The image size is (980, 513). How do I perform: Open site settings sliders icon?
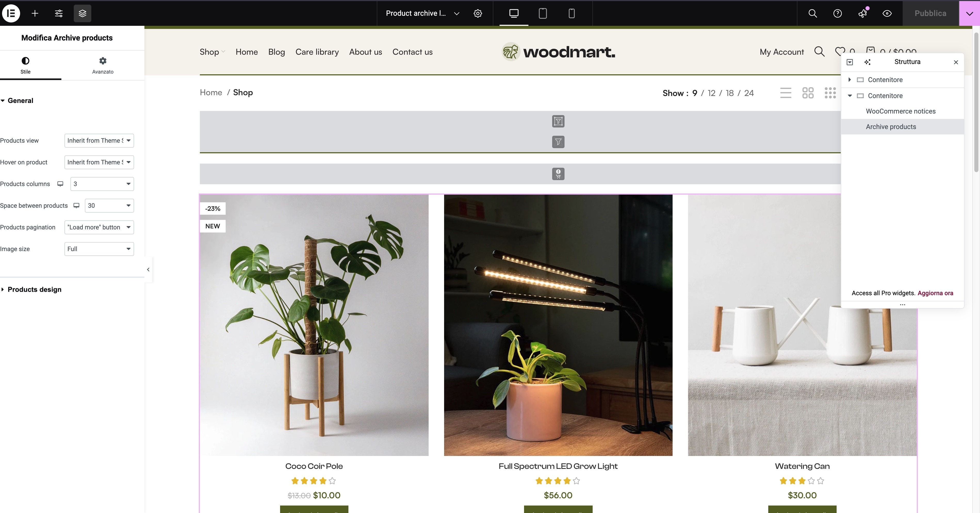point(59,13)
